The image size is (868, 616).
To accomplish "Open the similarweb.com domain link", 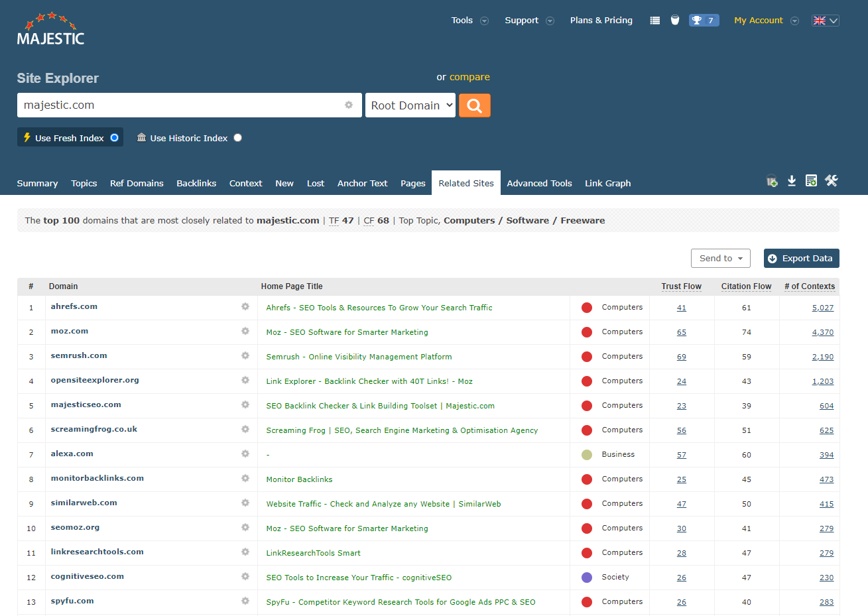I will (84, 503).
